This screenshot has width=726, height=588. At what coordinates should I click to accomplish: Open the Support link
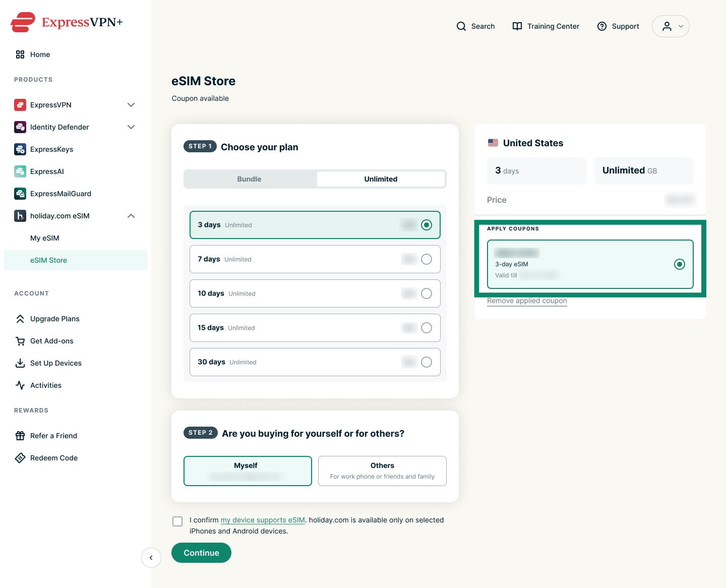pos(626,26)
